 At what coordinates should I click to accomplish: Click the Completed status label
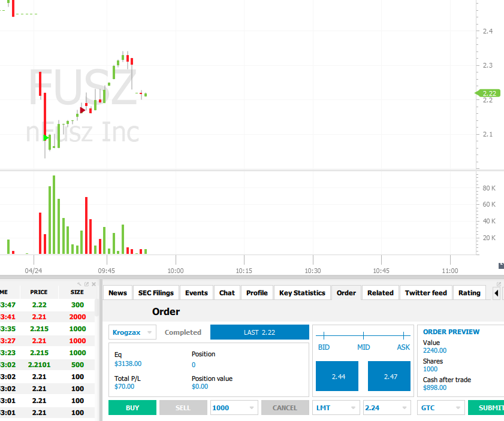[x=183, y=332]
